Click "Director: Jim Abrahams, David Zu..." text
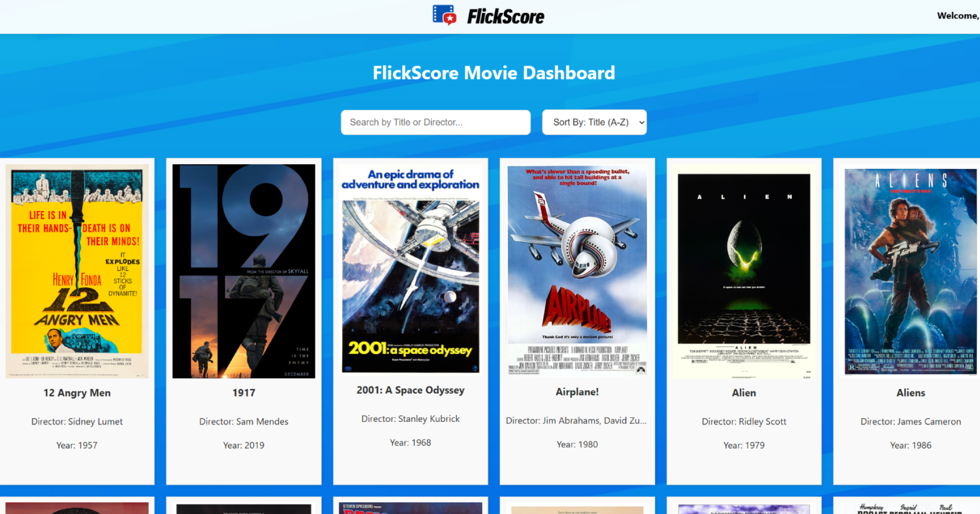Image resolution: width=980 pixels, height=514 pixels. (x=576, y=420)
